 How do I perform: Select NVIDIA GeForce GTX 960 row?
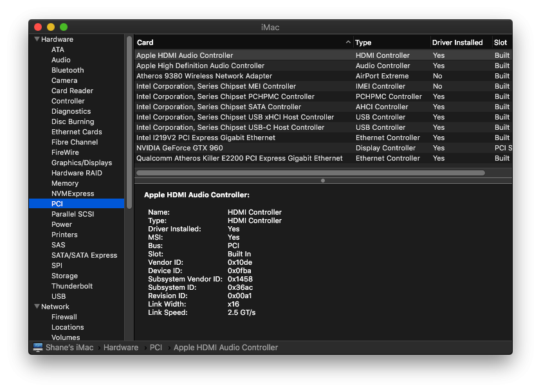point(323,148)
